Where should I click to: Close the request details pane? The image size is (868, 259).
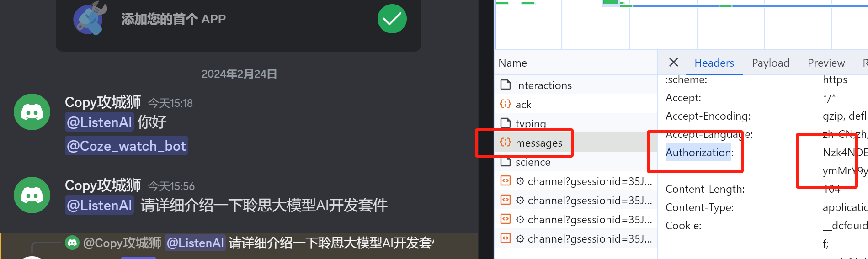point(673,63)
